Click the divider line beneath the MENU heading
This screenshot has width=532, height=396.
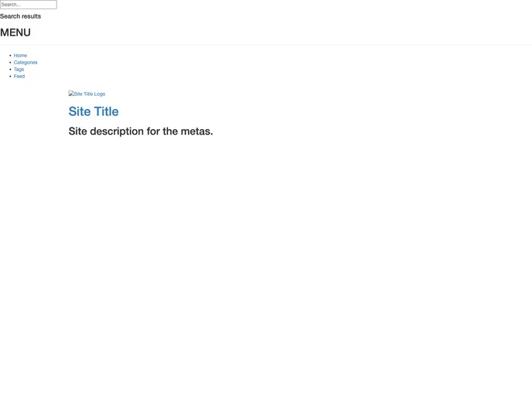tap(266, 44)
